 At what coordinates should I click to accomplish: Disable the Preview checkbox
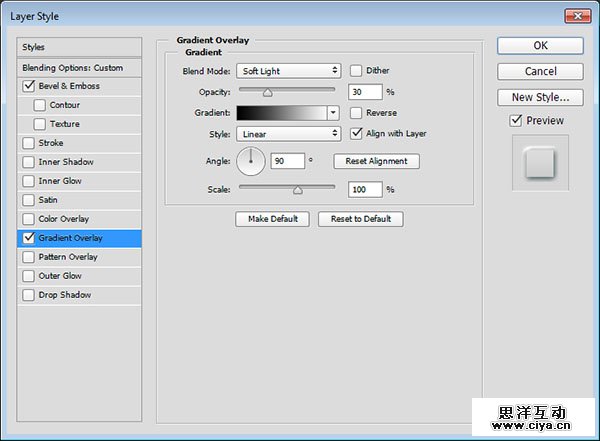[516, 121]
